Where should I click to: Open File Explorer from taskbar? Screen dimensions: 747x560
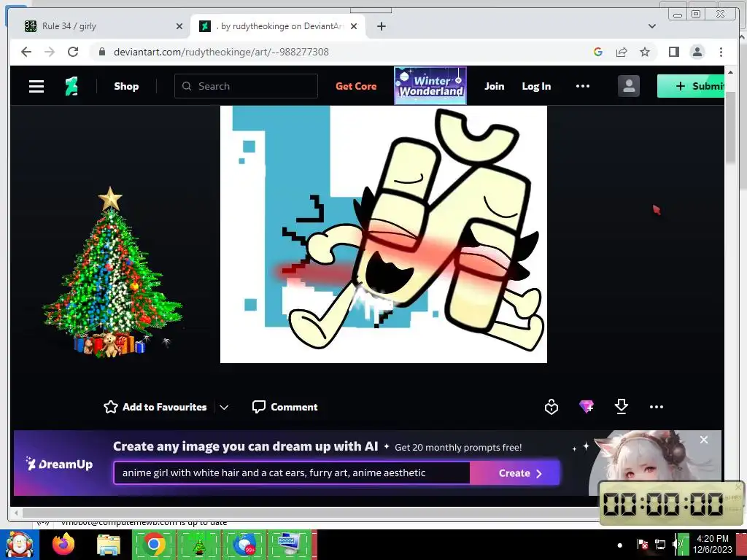point(109,545)
